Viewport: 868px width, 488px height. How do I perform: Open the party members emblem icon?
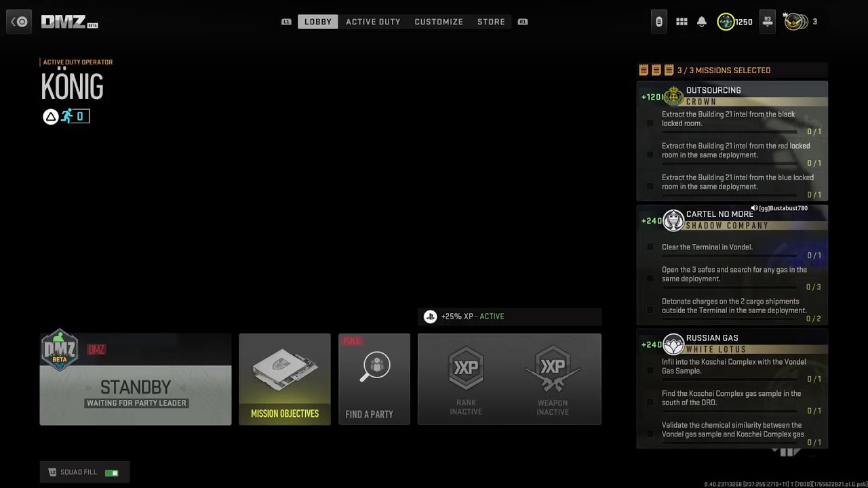(x=795, y=22)
